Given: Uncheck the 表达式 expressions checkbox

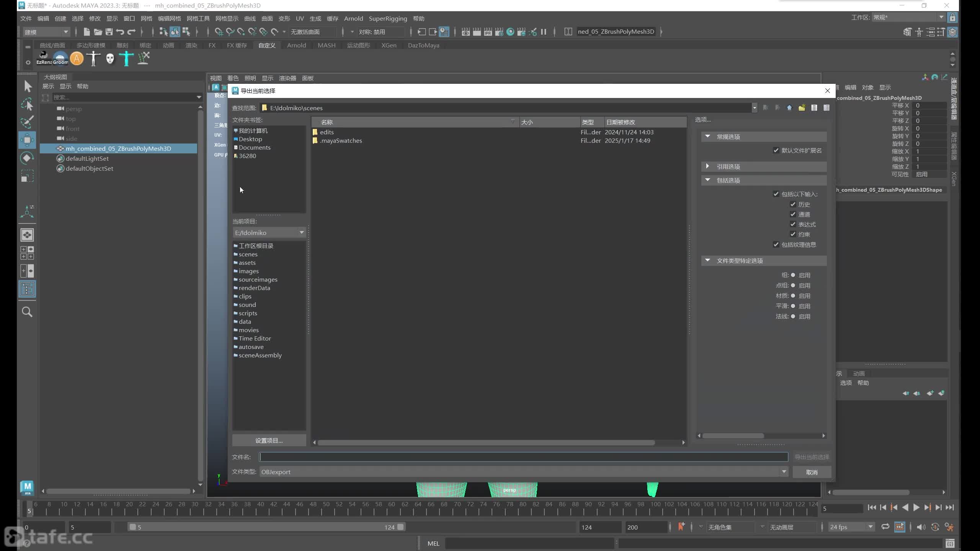Looking at the screenshot, I should [793, 224].
